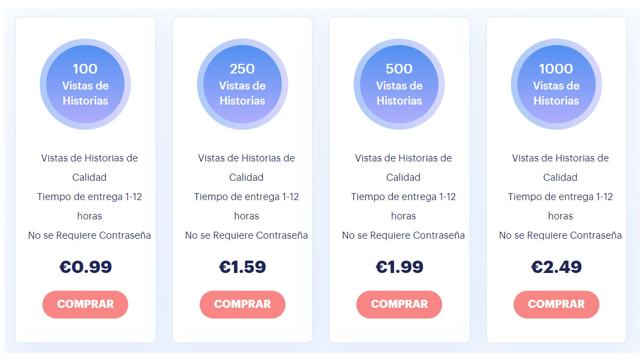Click 'Tiempo de entrega 1-12' in first card

[x=90, y=196]
